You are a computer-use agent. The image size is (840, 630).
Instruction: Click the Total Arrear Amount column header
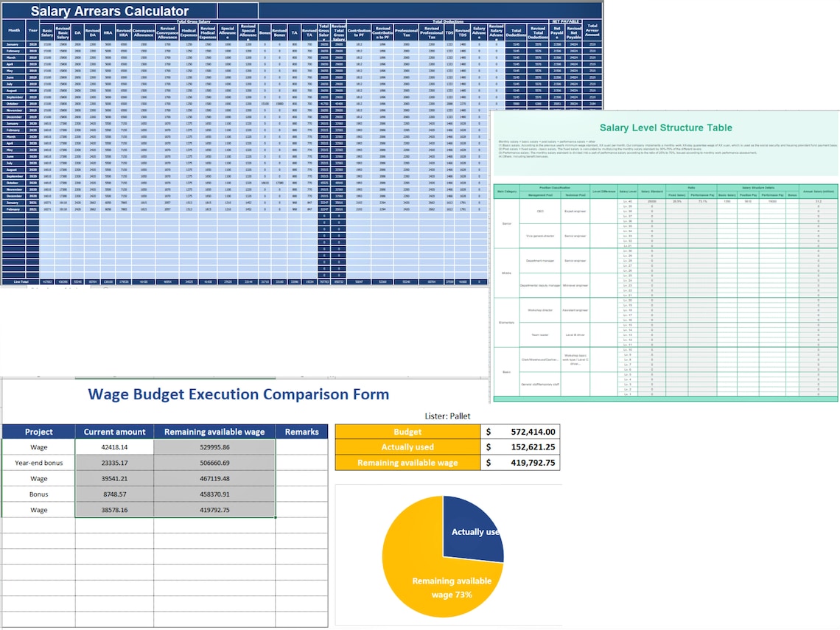[592, 32]
